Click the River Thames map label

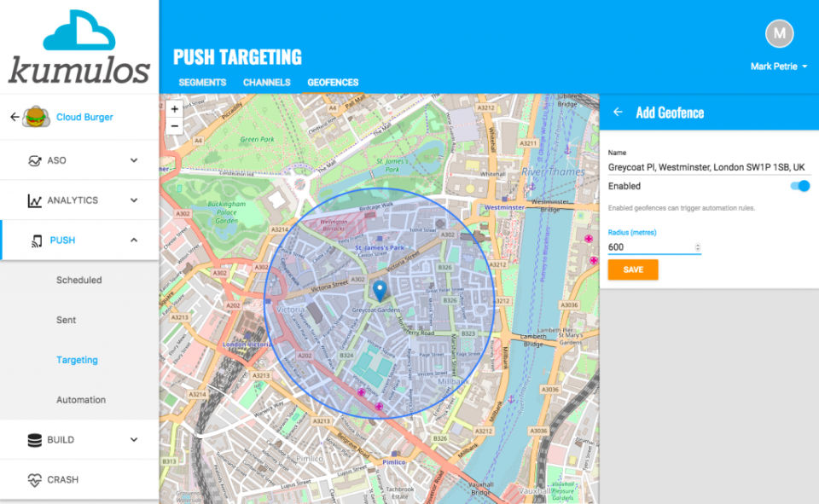(x=553, y=171)
